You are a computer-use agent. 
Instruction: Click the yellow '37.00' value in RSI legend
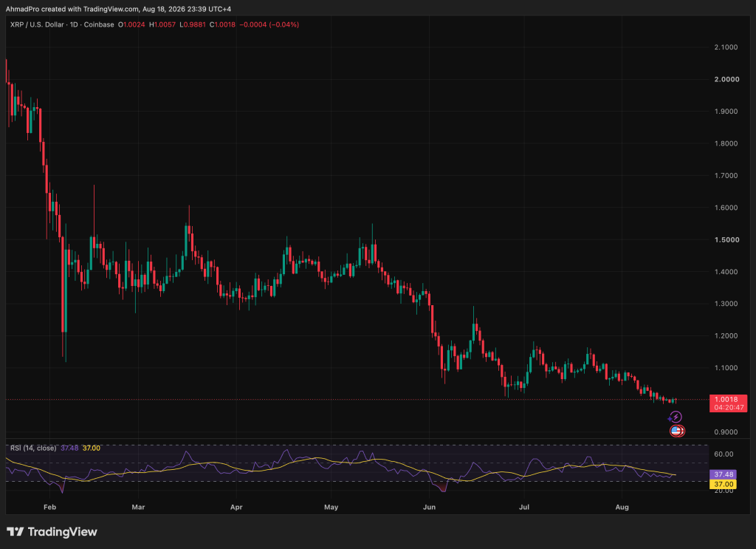[x=92, y=449]
